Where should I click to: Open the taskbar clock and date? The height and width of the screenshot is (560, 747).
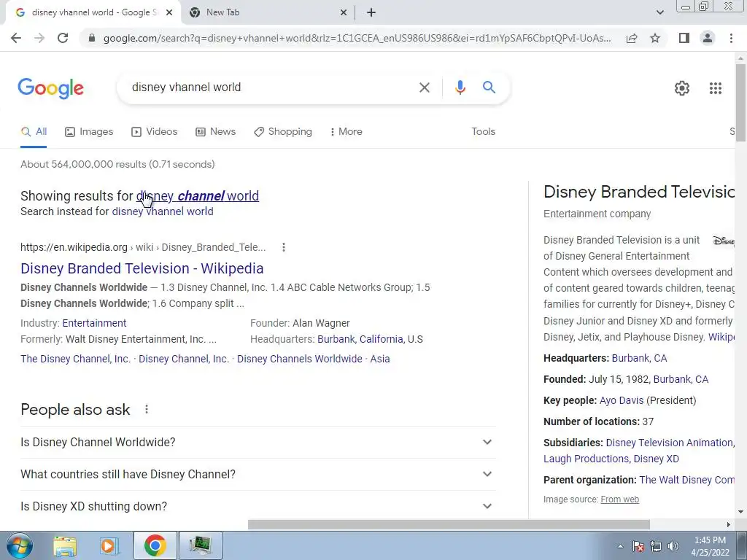point(710,546)
